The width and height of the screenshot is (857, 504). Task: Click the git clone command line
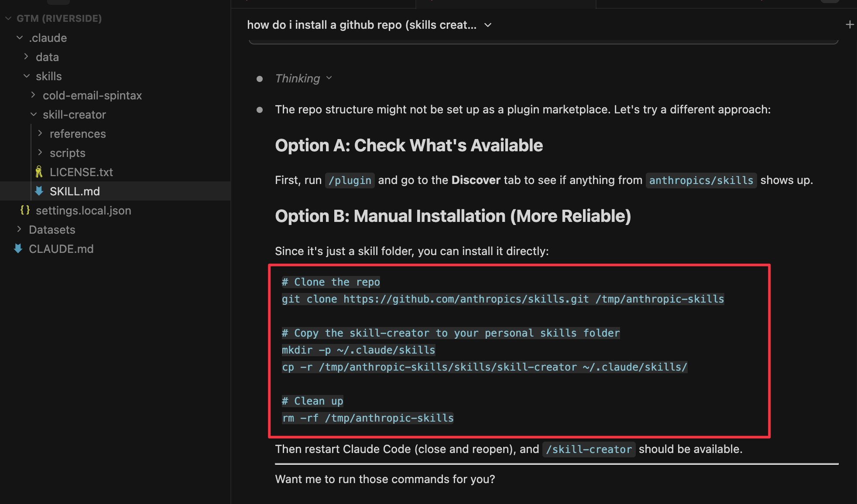pyautogui.click(x=502, y=299)
